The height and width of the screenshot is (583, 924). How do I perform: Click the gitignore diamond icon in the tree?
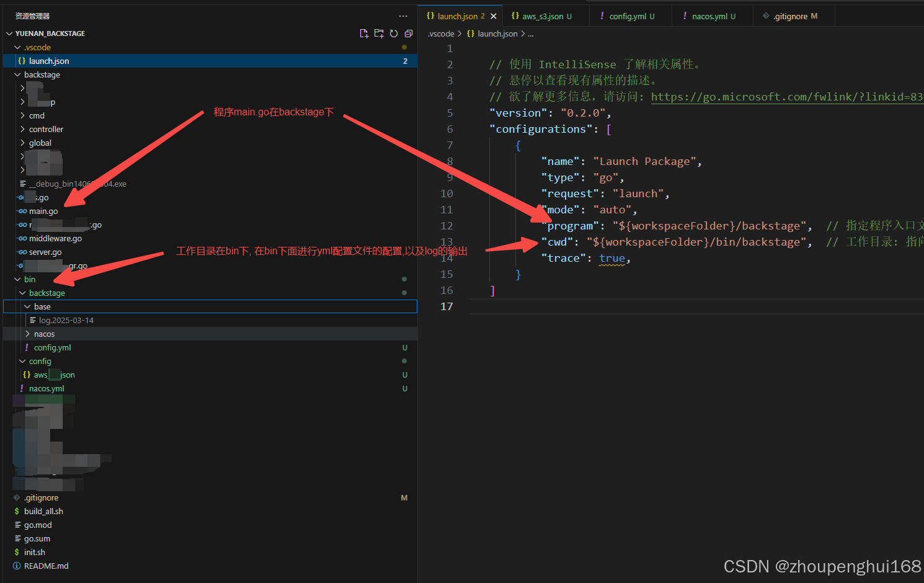(17, 497)
